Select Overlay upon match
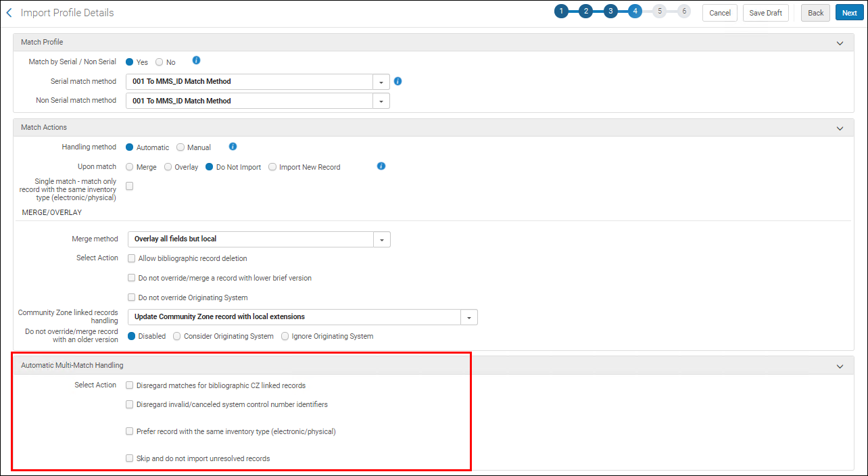Viewport: 868px width, 476px height. (168, 167)
